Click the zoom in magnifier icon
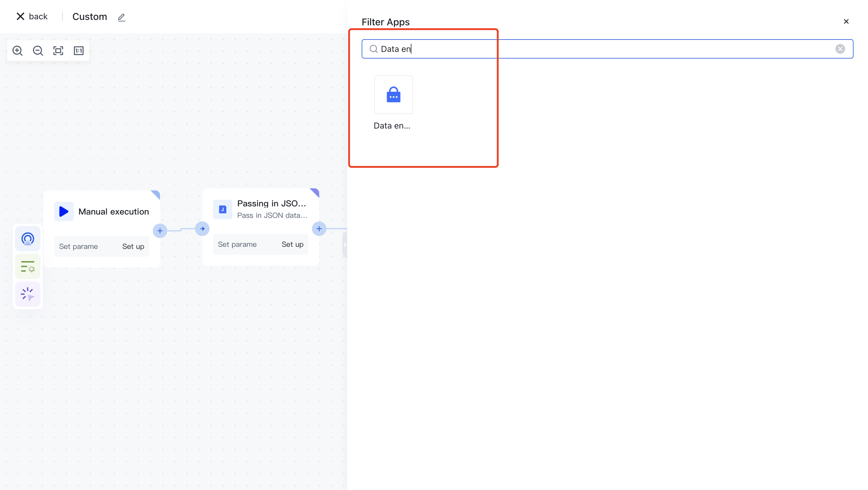The width and height of the screenshot is (868, 490). pyautogui.click(x=17, y=51)
